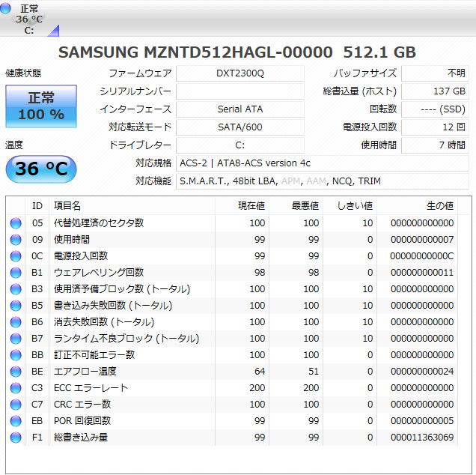Click the しきい値 column header
The height and width of the screenshot is (475, 476).
[350, 206]
